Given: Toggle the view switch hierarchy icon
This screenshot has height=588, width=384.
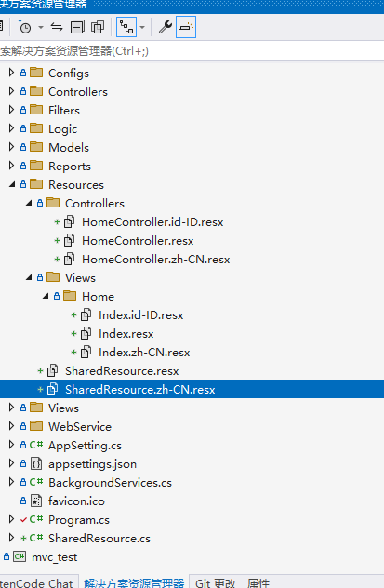Looking at the screenshot, I should [x=126, y=27].
